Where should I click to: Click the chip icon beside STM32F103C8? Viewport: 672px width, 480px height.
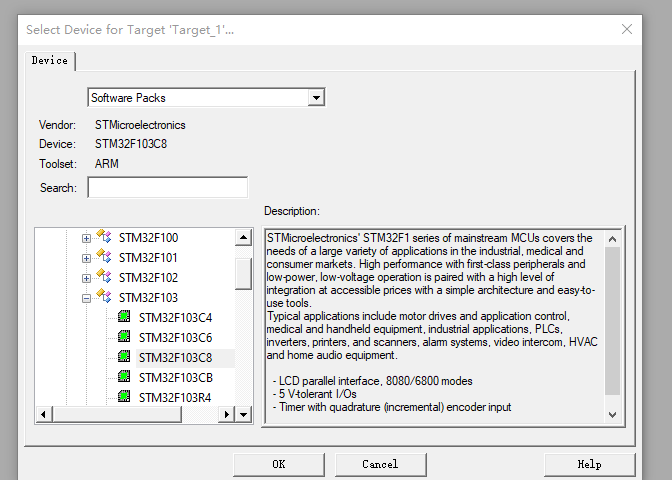pos(124,357)
